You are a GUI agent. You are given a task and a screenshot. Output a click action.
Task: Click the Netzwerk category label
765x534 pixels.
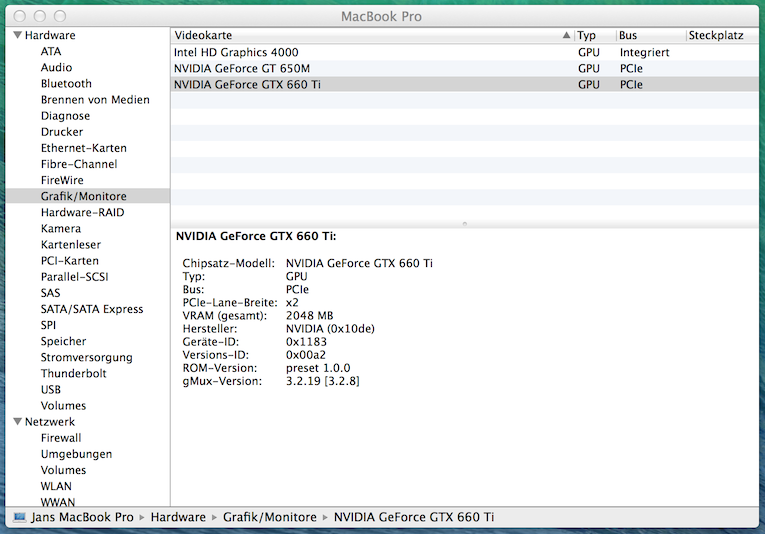[50, 421]
